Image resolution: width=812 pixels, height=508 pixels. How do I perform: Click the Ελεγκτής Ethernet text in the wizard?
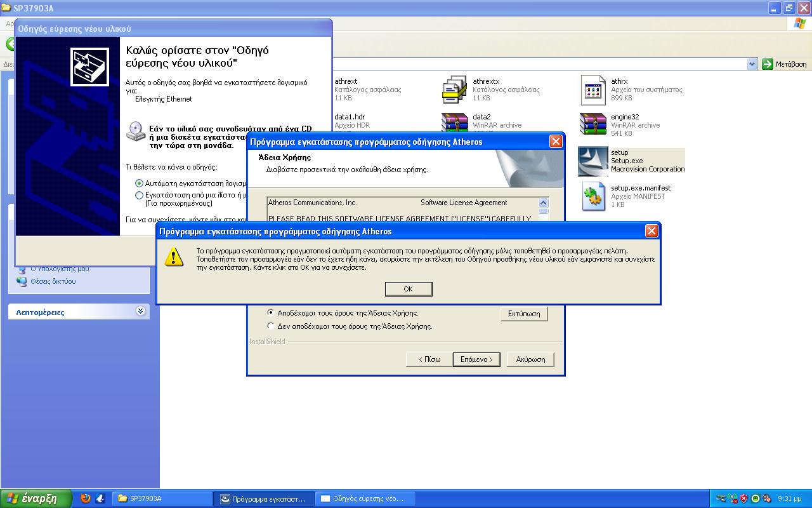[164, 99]
